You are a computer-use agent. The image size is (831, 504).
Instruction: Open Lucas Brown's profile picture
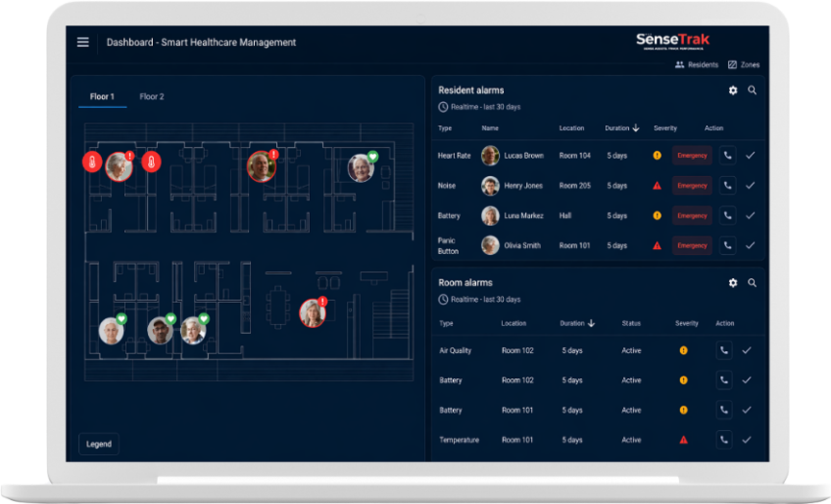(x=491, y=155)
